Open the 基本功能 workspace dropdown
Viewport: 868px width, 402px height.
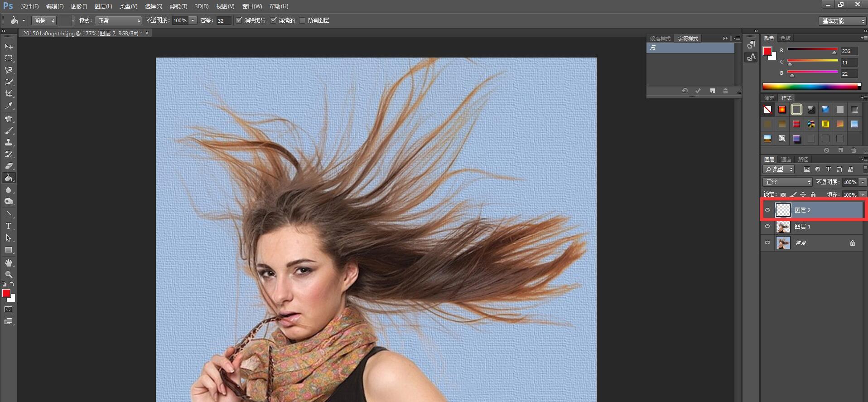coord(842,21)
